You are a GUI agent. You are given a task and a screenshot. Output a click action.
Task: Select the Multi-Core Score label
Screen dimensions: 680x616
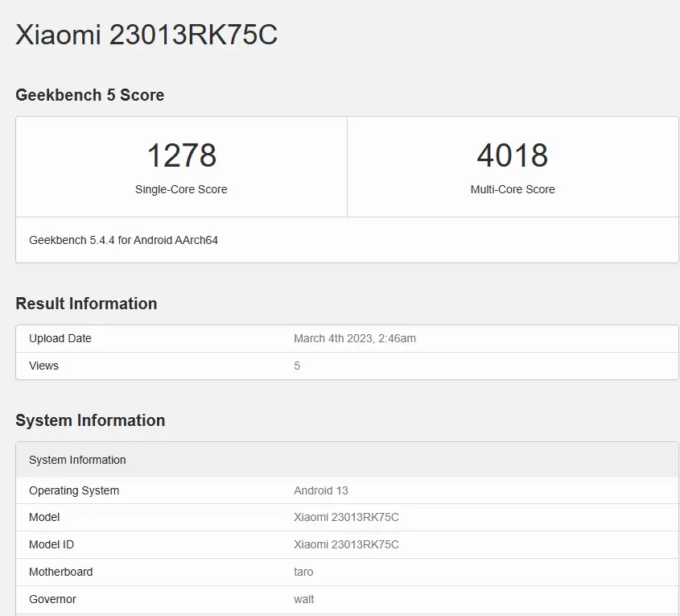pyautogui.click(x=513, y=189)
